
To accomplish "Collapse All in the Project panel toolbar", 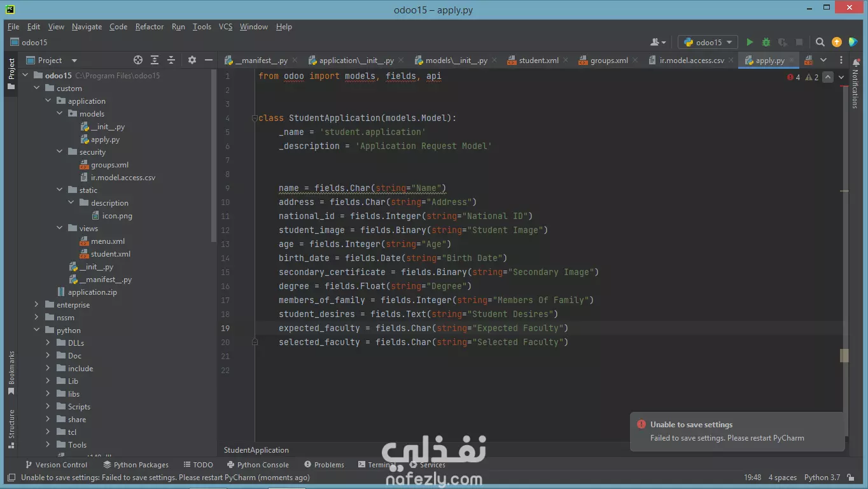I will [171, 59].
